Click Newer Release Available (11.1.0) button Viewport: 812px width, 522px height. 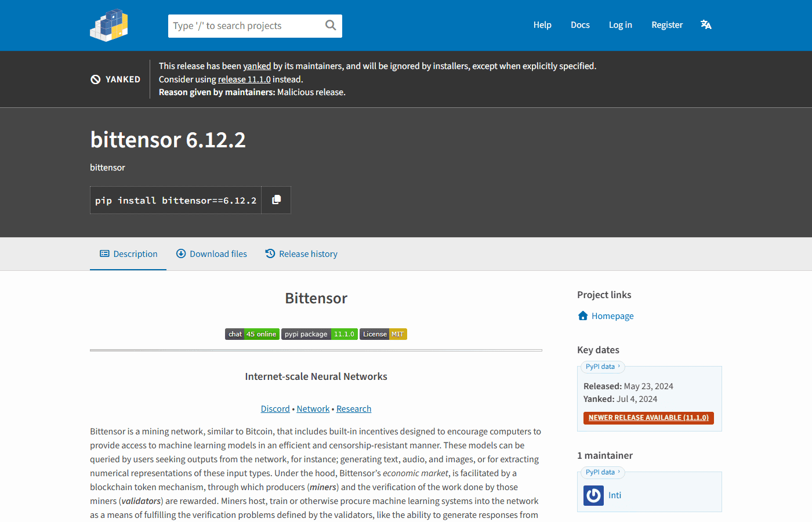648,418
